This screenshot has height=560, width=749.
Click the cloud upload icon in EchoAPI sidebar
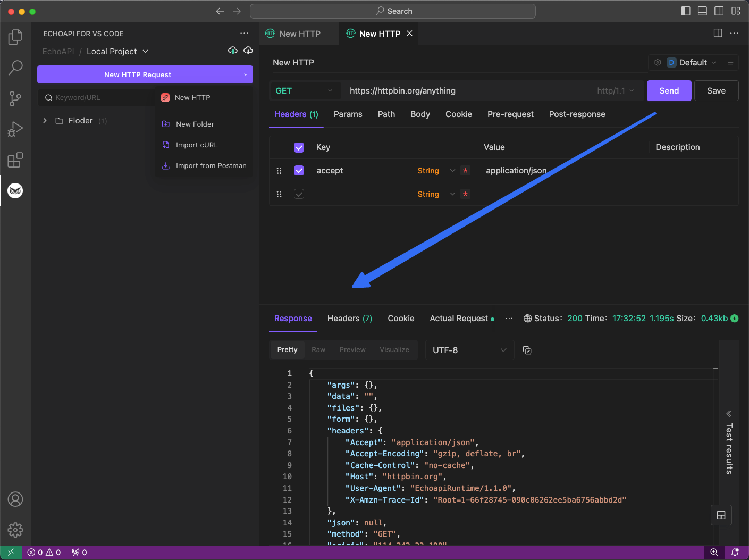(233, 51)
